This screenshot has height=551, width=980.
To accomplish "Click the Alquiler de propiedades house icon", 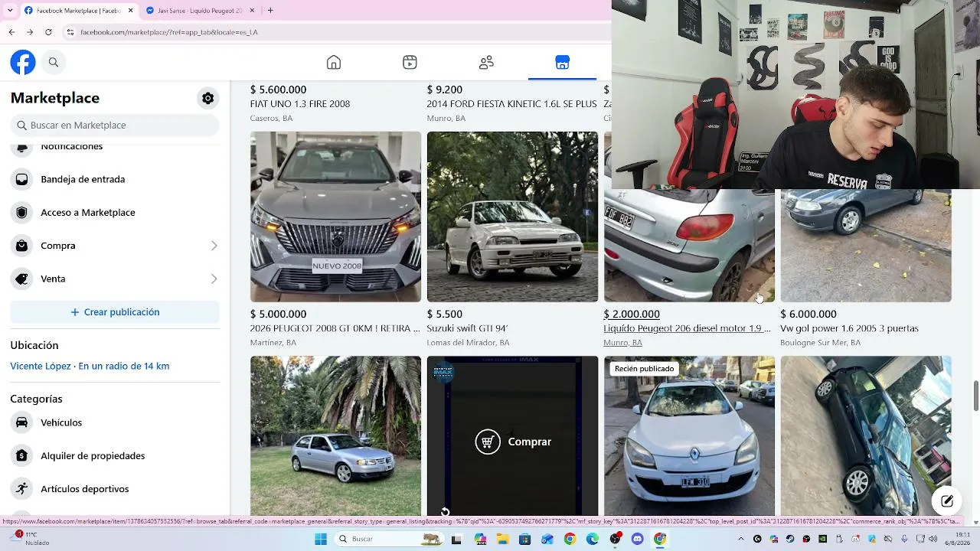I will (22, 455).
